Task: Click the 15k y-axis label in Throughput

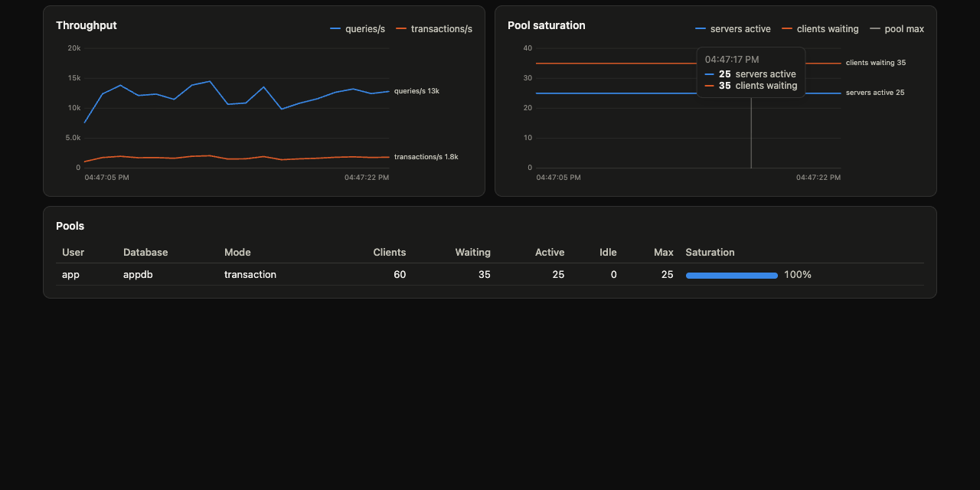Action: pos(74,78)
